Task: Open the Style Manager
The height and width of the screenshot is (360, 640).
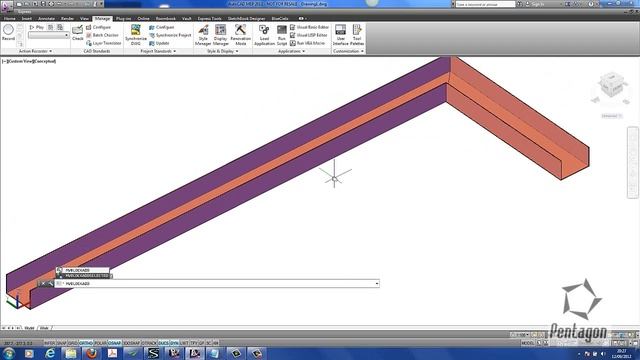Action: (203, 35)
